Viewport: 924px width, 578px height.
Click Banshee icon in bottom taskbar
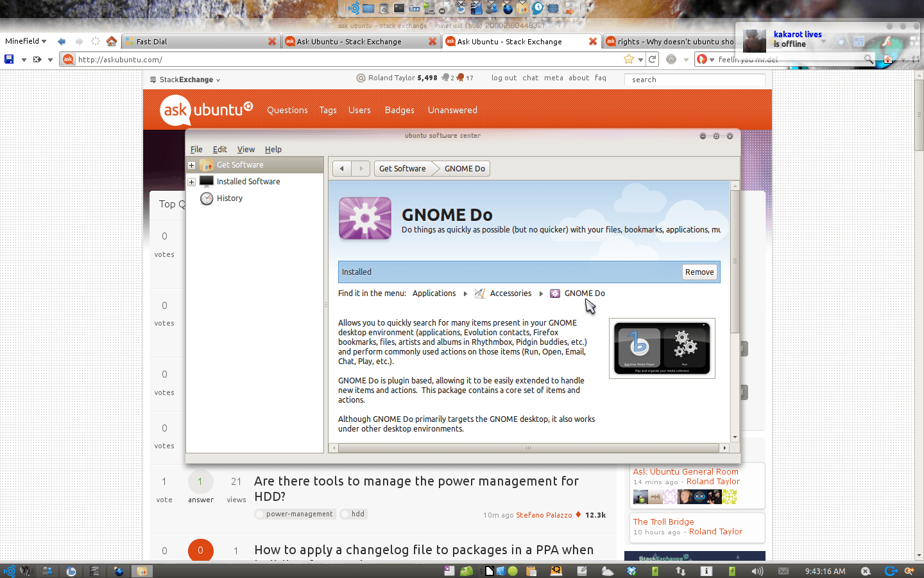(x=71, y=571)
